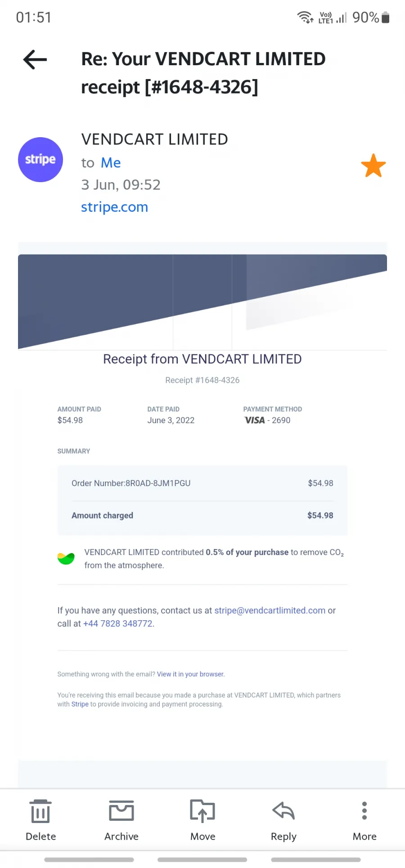Reply to VENDCART LIMITED email
Screen dimensions: 405x868
283,820
